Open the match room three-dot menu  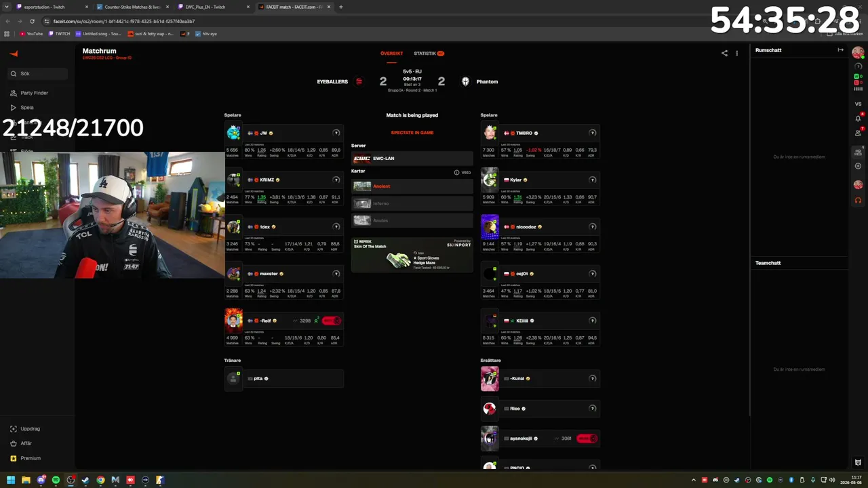click(737, 54)
